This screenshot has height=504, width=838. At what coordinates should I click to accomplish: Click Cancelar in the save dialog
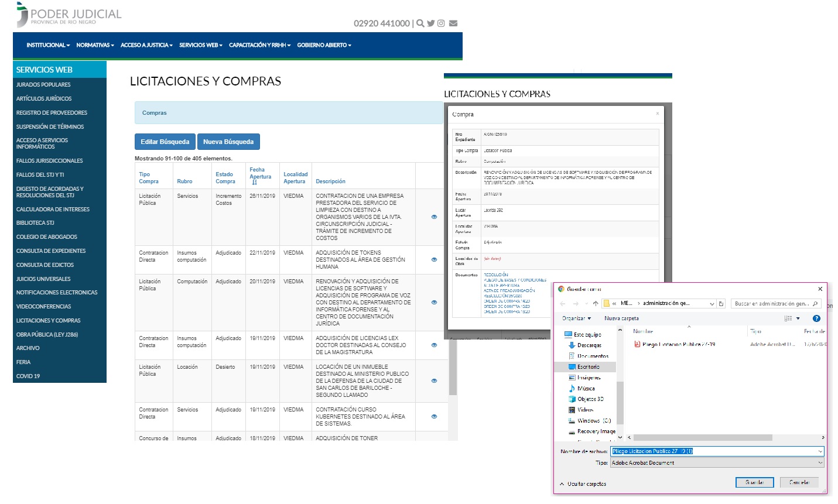click(x=799, y=482)
